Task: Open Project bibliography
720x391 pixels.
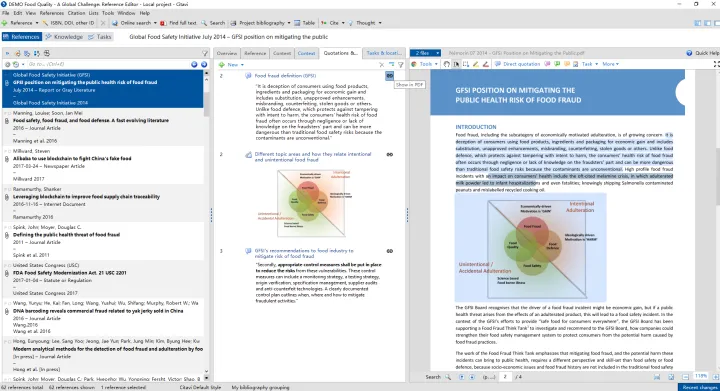Action: [x=258, y=22]
